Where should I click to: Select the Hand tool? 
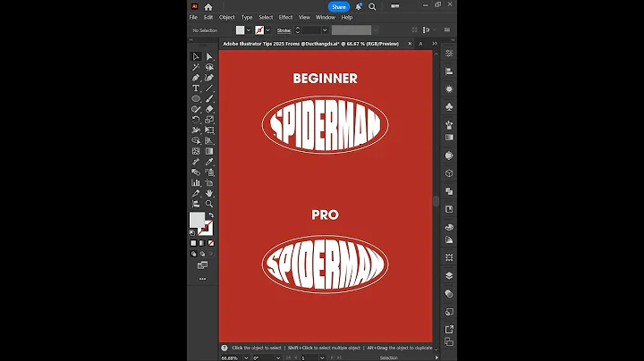coord(209,193)
